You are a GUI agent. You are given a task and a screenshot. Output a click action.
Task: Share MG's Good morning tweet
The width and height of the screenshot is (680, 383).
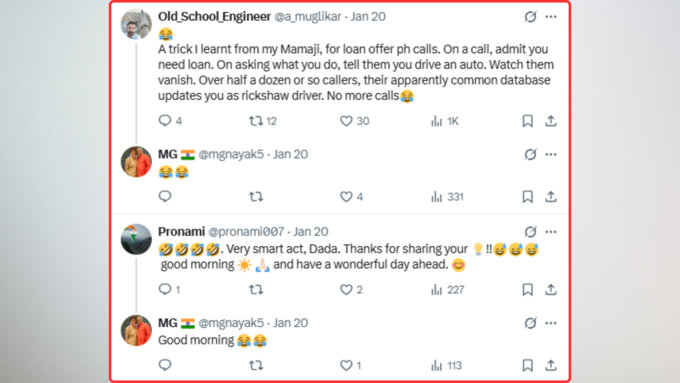pos(551,366)
